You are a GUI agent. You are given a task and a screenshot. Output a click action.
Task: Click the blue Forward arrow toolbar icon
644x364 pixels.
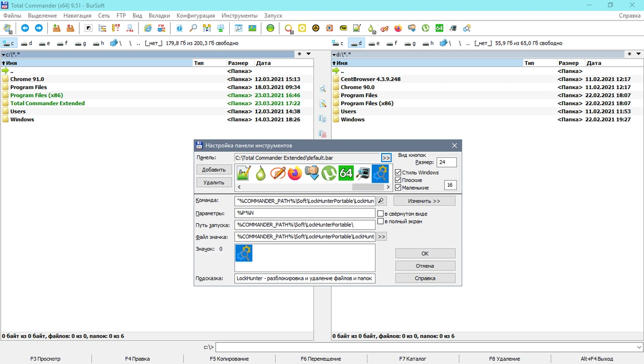(x=39, y=28)
